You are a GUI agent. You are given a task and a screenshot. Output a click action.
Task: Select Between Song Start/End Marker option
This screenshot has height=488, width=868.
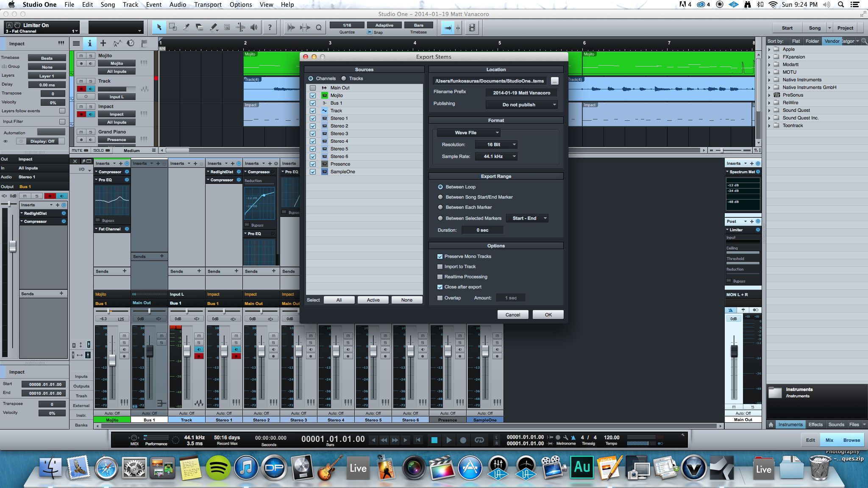[440, 197]
